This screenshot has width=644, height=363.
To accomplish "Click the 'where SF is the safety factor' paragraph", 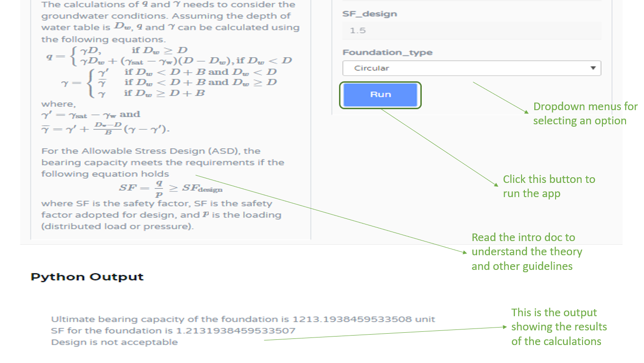I will pyautogui.click(x=162, y=215).
